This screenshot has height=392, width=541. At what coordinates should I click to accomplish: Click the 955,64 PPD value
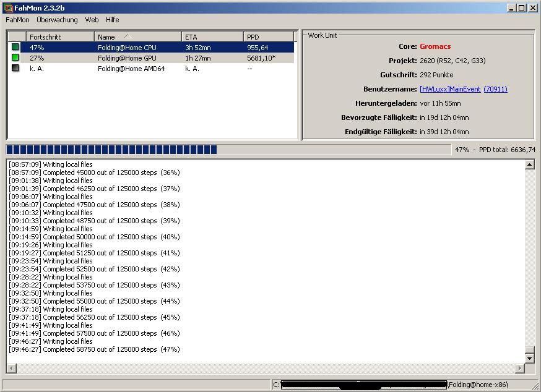[258, 48]
